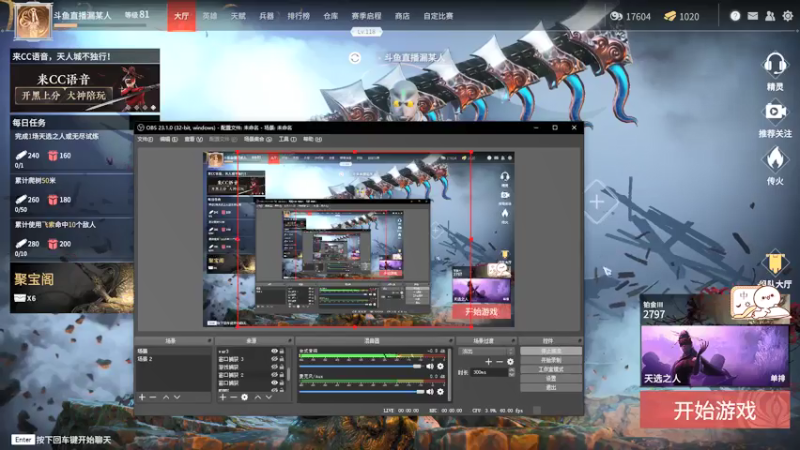Toggle visibility of topmost OBS source
This screenshot has height=450, width=800.
(x=274, y=351)
